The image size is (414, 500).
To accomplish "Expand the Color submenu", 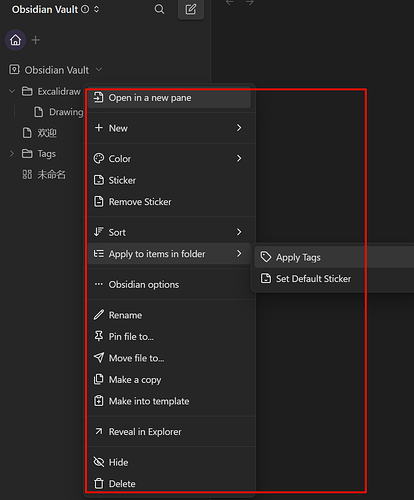I will click(169, 159).
